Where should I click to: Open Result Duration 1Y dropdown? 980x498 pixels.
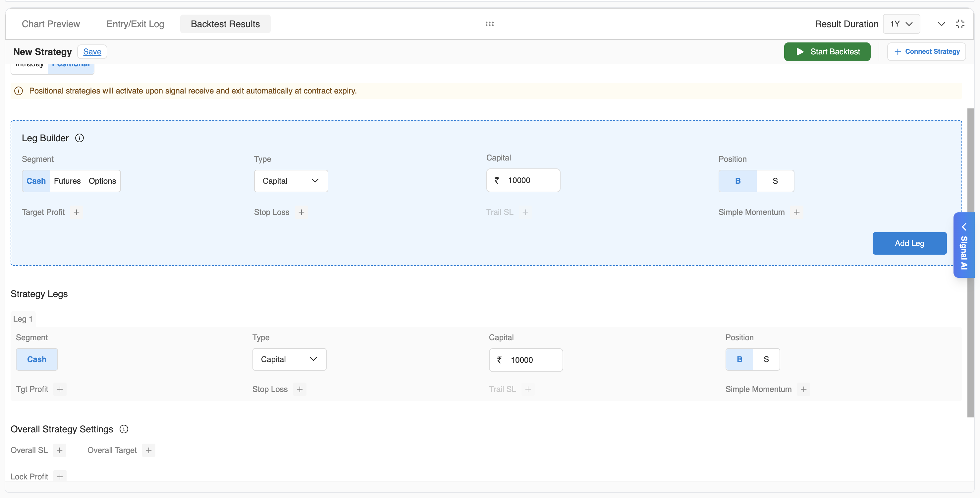[x=901, y=24]
